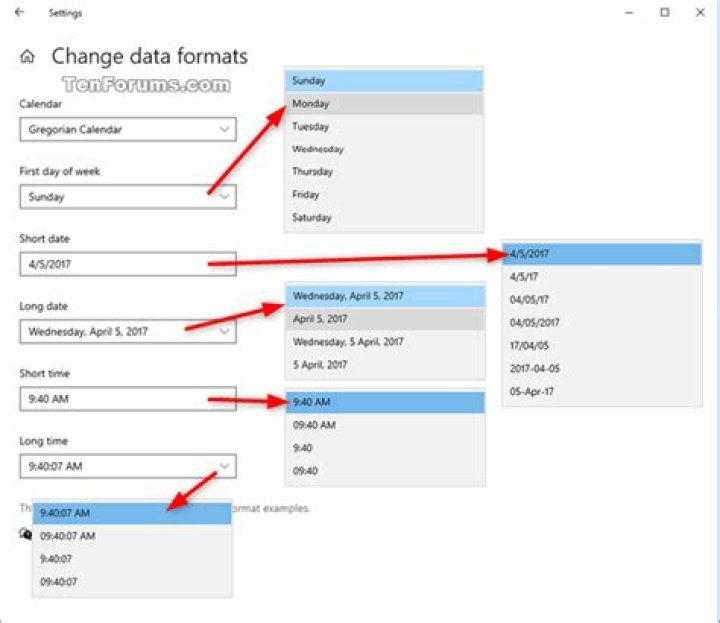This screenshot has width=720, height=623.
Task: Select Friday in the weekday list
Action: tap(384, 195)
